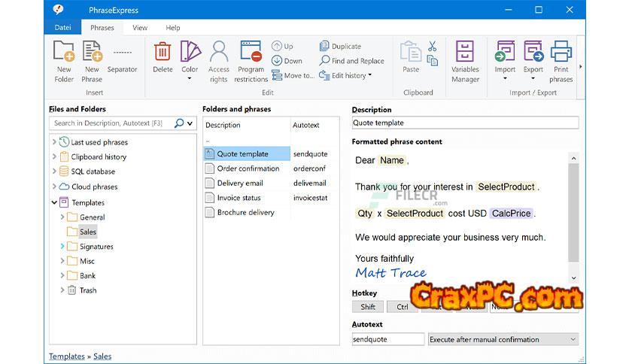This screenshot has height=364, width=629.
Task: Toggle the Shift hotkey modifier
Action: tap(368, 307)
